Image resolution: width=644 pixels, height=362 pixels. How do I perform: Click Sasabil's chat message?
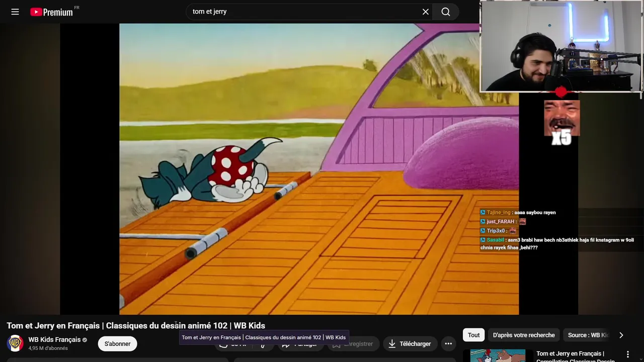[557, 244]
